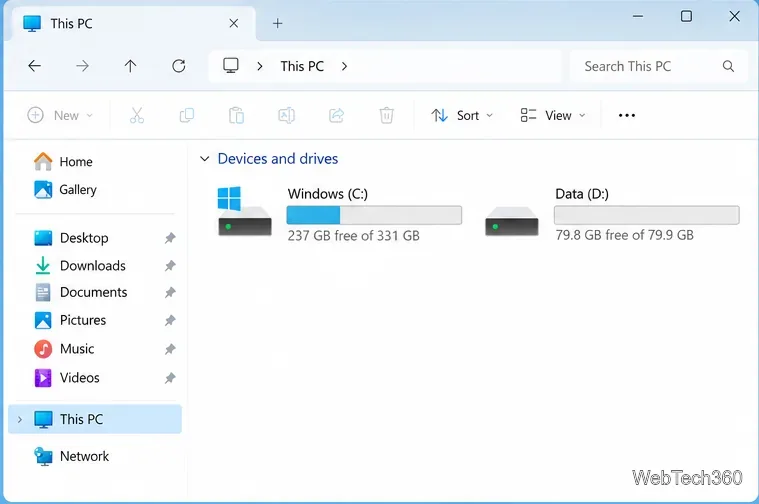Open Desktop folder in sidebar
Viewport: 759px width, 504px height.
coord(71,238)
